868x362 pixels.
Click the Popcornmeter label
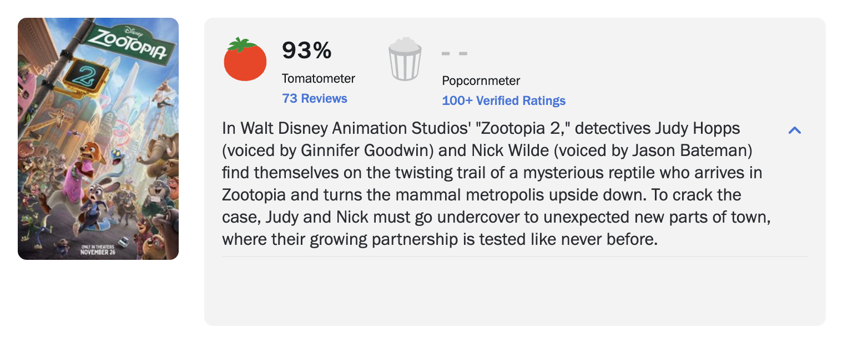pyautogui.click(x=481, y=81)
